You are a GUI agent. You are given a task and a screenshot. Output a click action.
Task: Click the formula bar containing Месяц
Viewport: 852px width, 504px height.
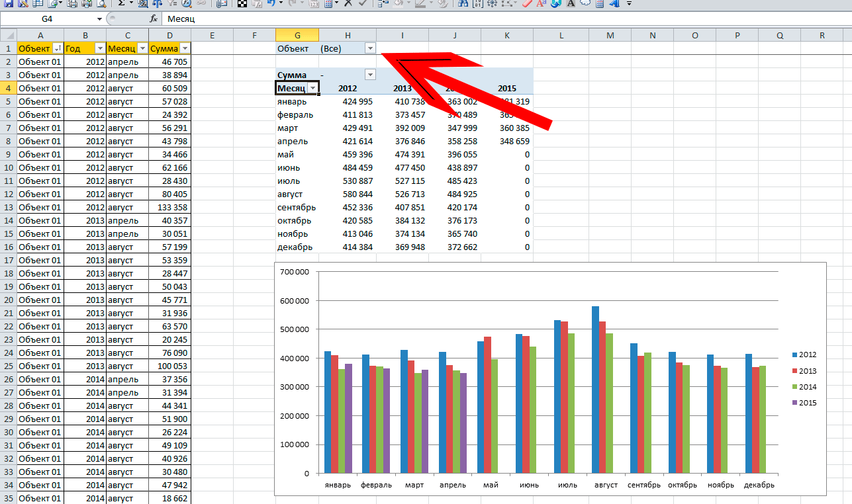point(506,19)
